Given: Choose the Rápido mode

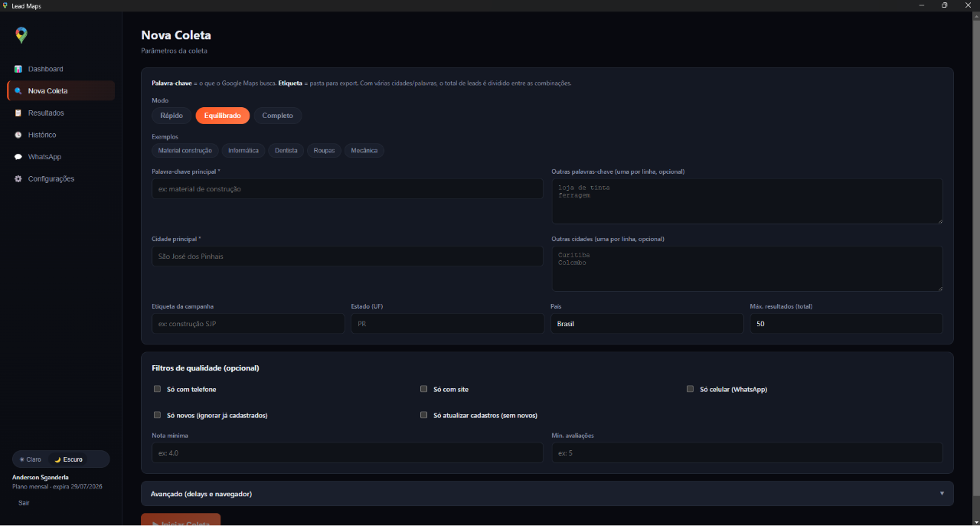Looking at the screenshot, I should (171, 116).
